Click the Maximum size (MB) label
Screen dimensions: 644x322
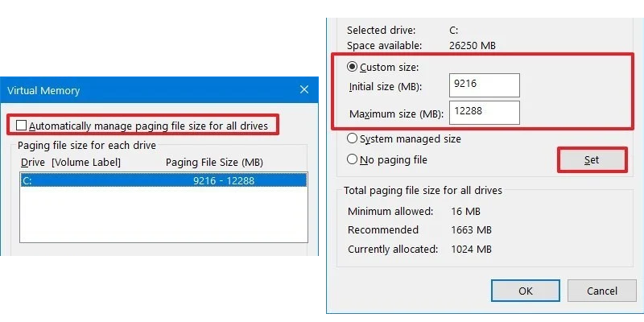pyautogui.click(x=396, y=114)
